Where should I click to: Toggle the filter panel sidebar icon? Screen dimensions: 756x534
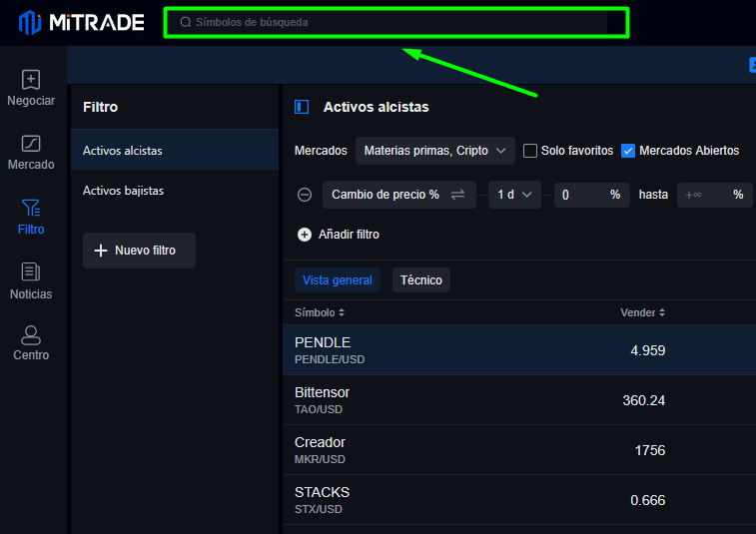(302, 107)
